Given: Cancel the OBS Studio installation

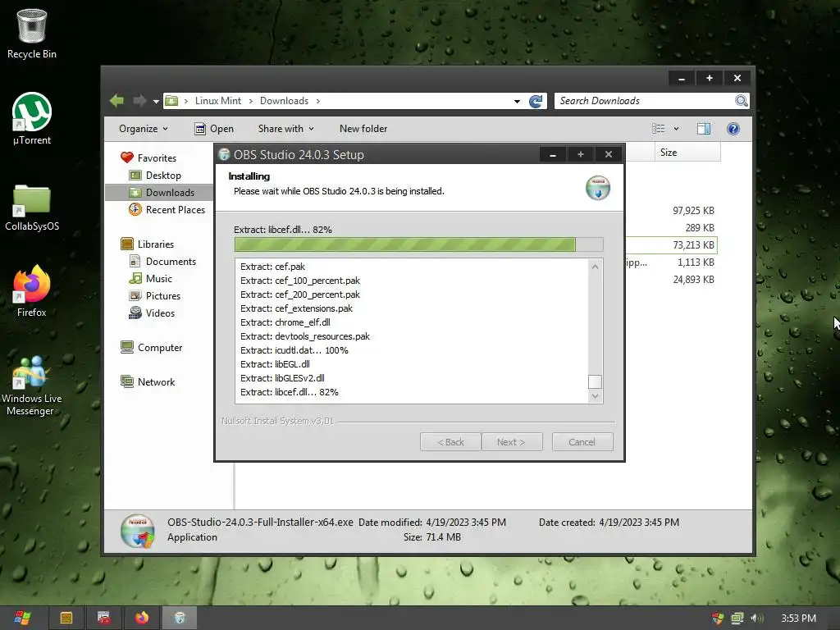Looking at the screenshot, I should [582, 442].
